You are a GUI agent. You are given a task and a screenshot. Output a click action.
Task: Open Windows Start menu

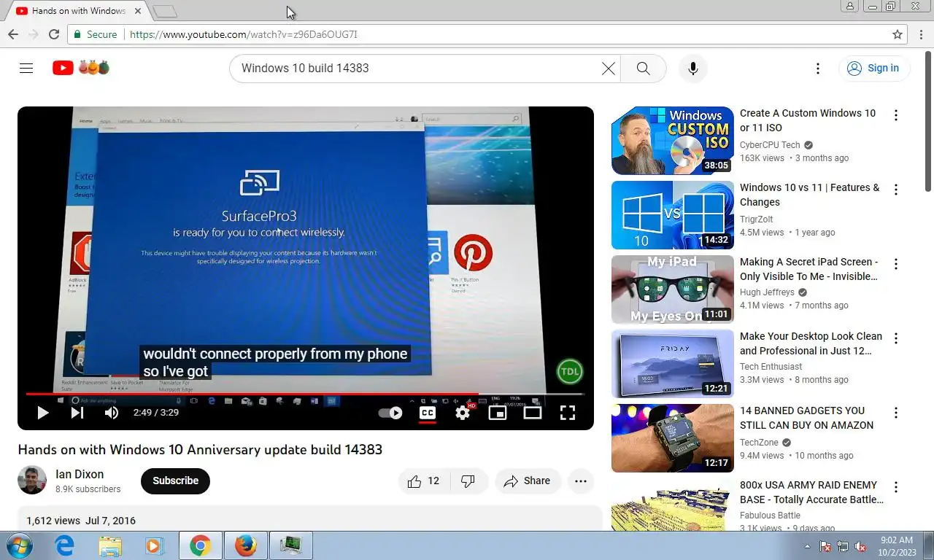click(18, 545)
